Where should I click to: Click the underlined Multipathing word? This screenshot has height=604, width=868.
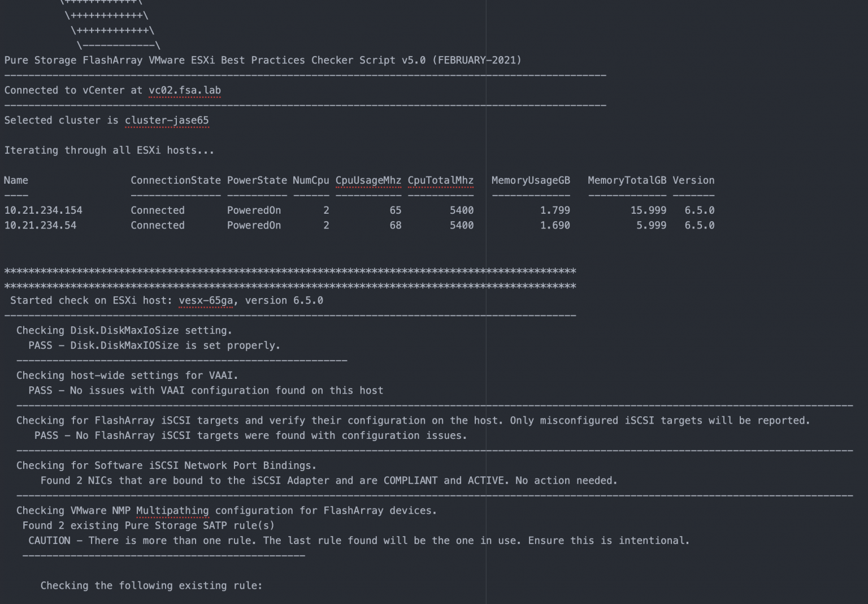click(x=172, y=510)
